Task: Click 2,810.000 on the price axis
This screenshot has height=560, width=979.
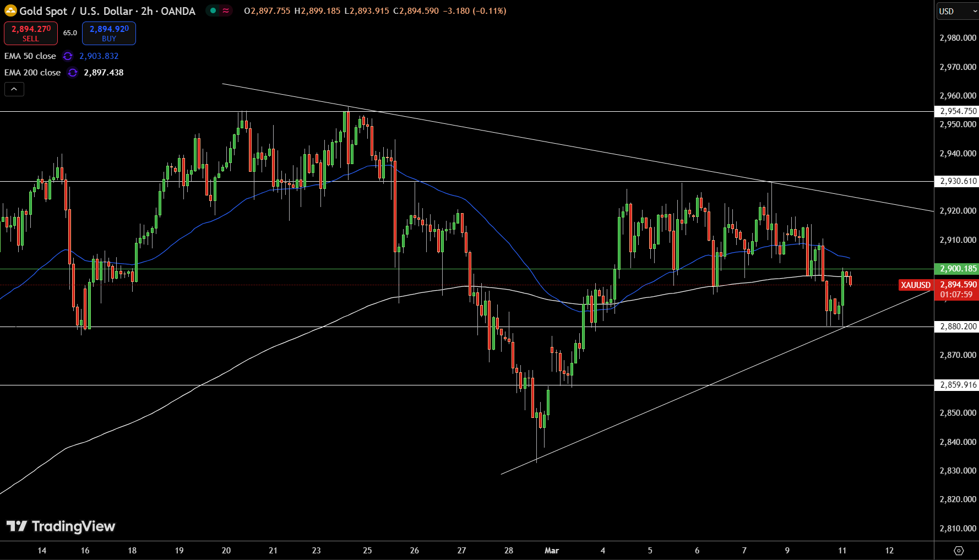Action: 958,529
